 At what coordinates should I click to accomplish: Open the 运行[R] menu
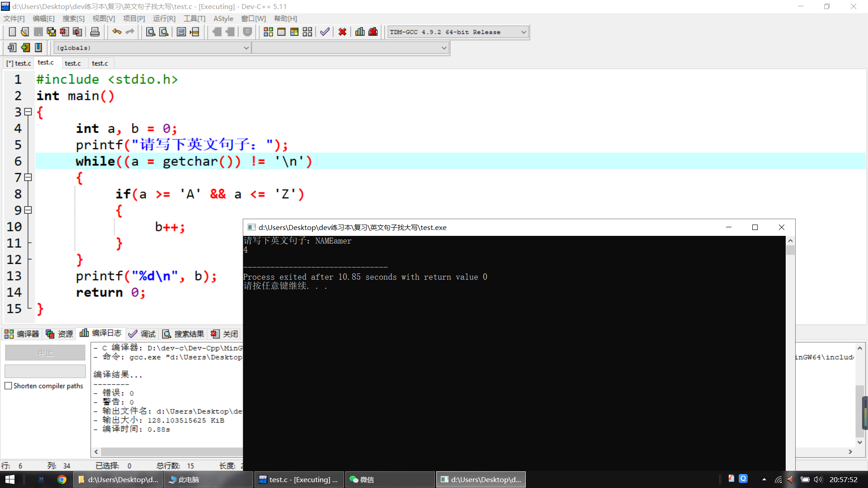pos(164,19)
